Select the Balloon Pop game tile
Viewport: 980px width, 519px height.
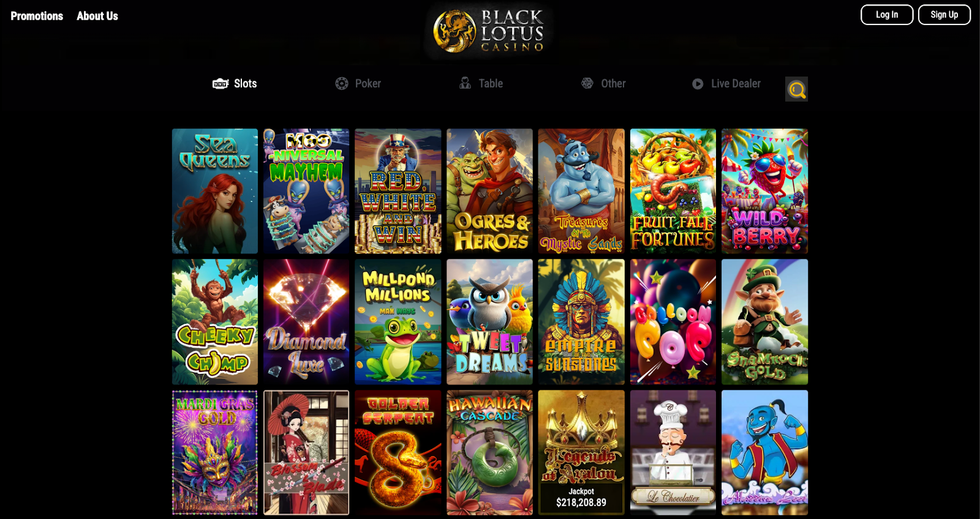(673, 322)
